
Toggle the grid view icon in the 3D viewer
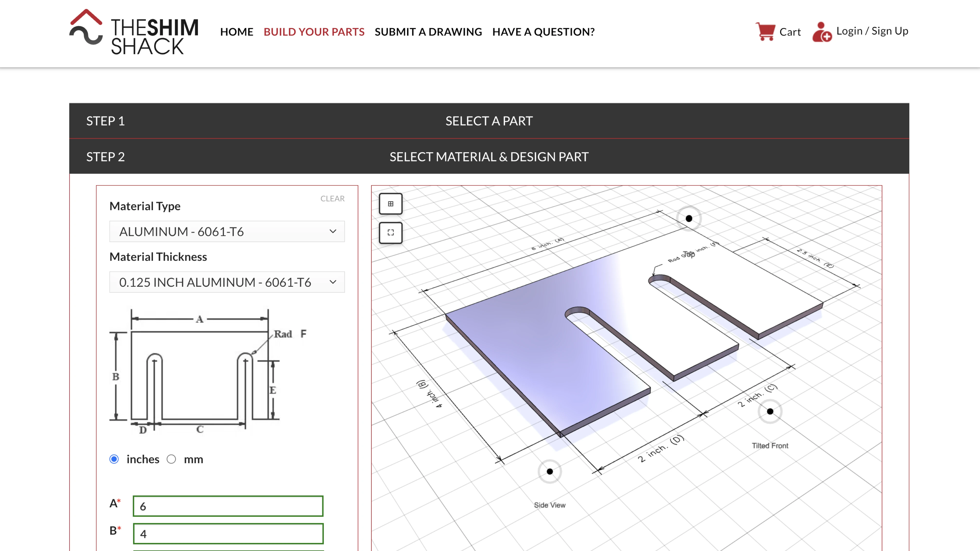tap(391, 204)
